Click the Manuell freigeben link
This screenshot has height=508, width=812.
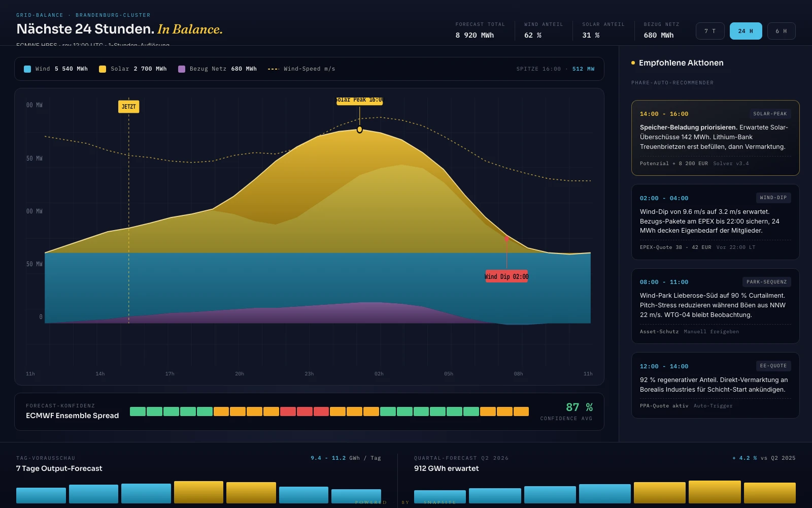point(711,332)
